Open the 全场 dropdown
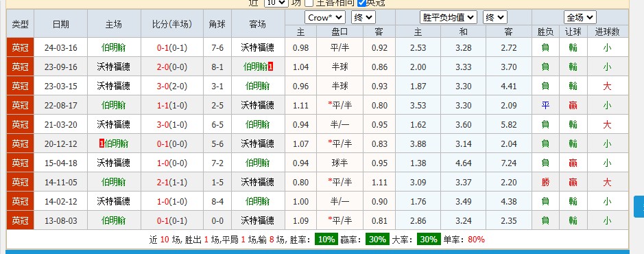This screenshot has width=644, height=254. tap(580, 17)
